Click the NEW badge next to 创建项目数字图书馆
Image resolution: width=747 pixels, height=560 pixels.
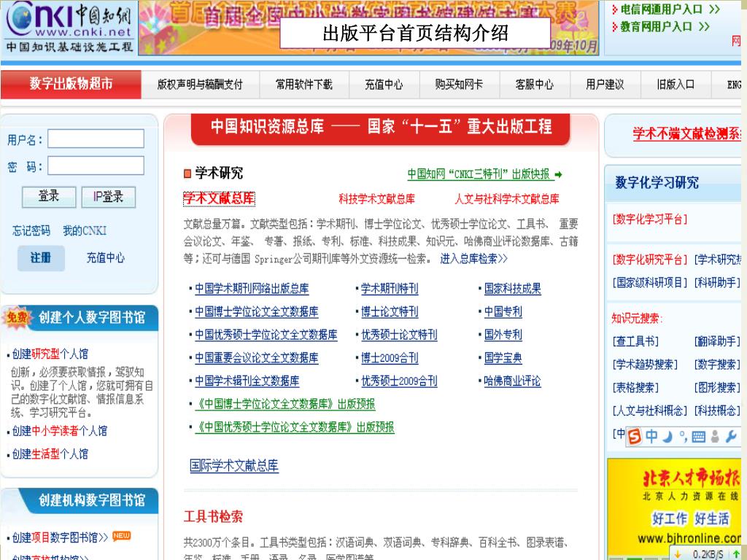(x=122, y=536)
